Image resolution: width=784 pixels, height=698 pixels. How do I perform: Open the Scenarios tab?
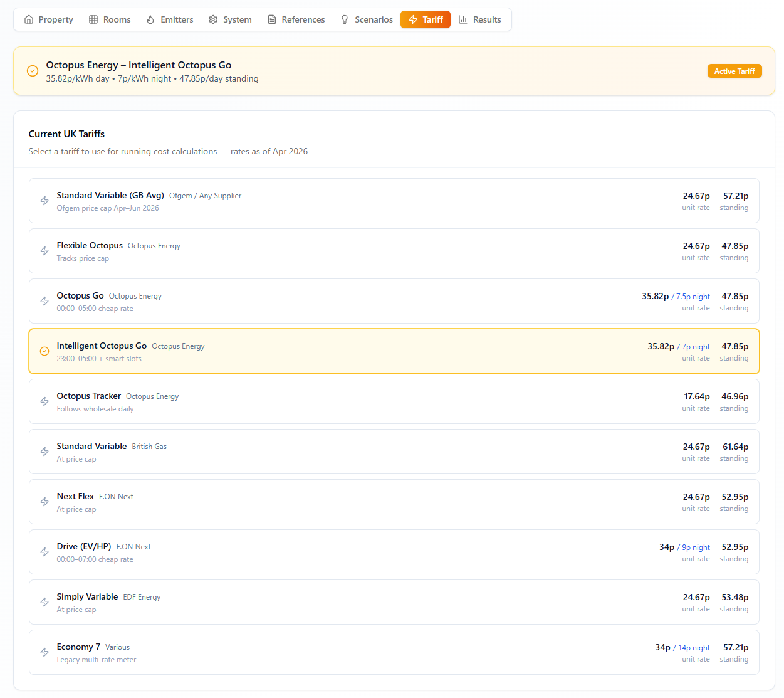coord(367,19)
